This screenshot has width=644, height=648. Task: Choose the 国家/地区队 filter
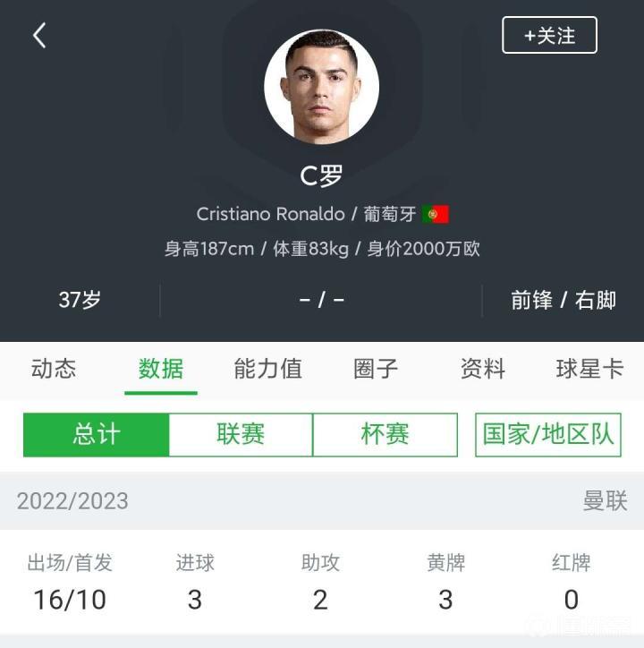click(548, 435)
